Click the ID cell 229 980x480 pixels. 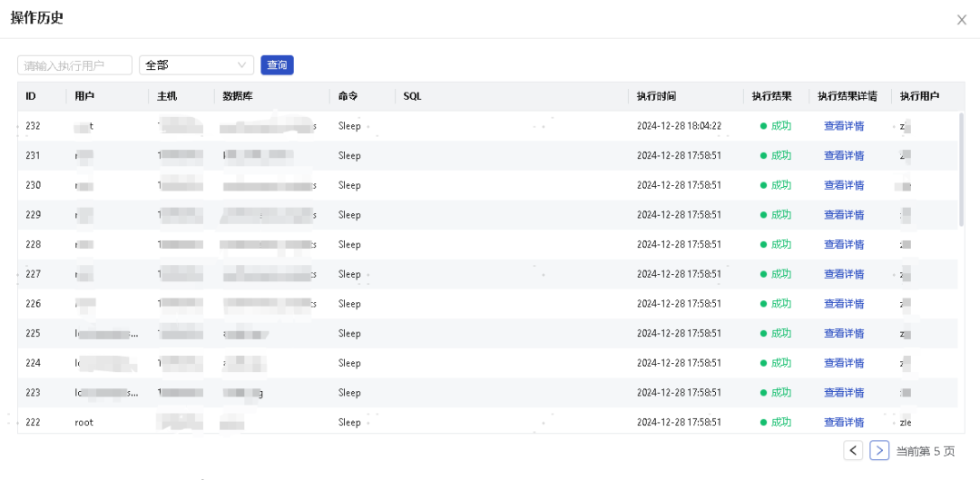[x=34, y=215]
